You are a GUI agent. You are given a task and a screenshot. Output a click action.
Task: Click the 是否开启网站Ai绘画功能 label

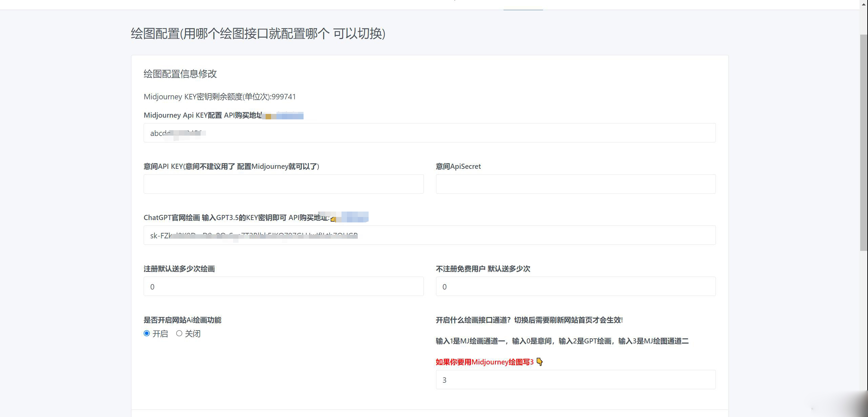[182, 320]
